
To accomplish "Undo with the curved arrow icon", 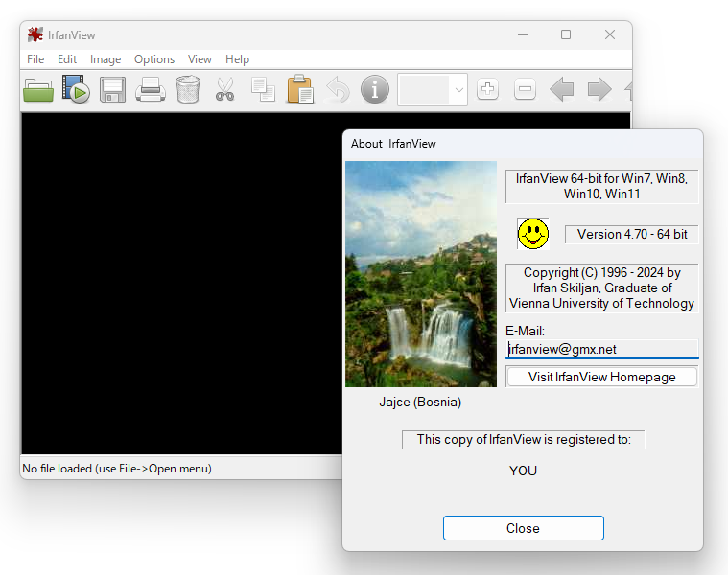I will tap(338, 89).
